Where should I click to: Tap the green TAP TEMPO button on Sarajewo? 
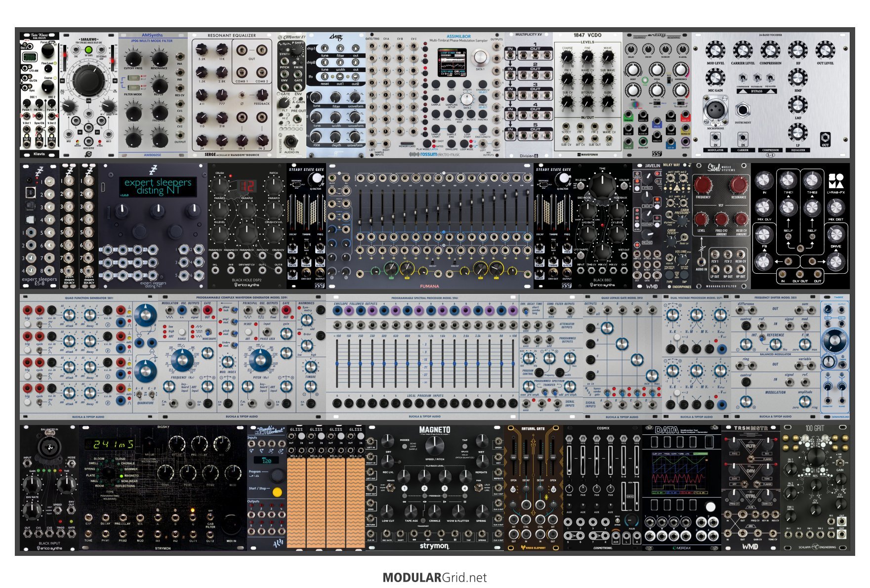pyautogui.click(x=89, y=50)
